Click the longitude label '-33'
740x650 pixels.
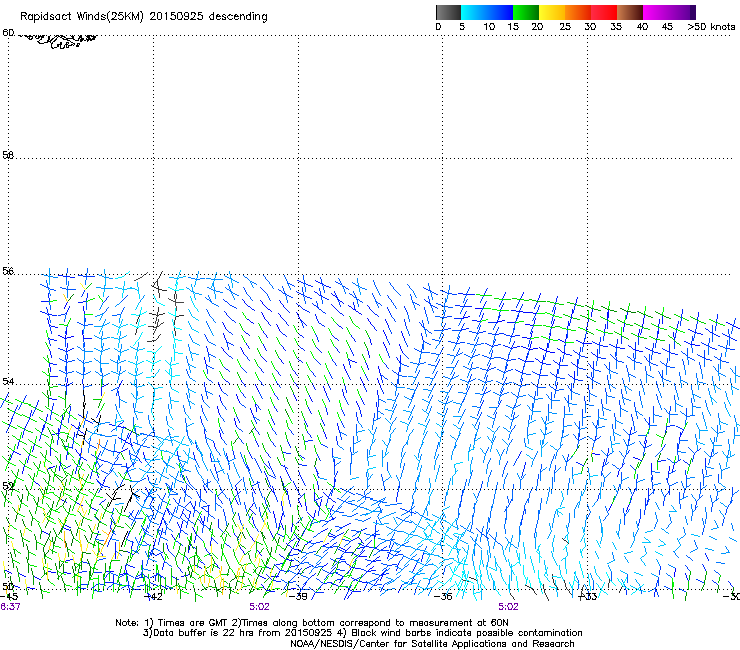point(588,597)
